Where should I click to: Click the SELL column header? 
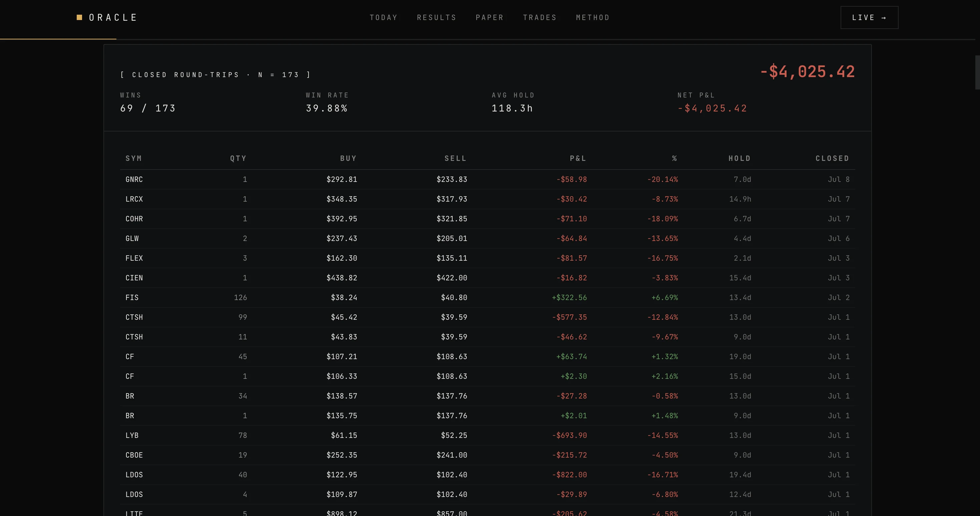tap(455, 158)
